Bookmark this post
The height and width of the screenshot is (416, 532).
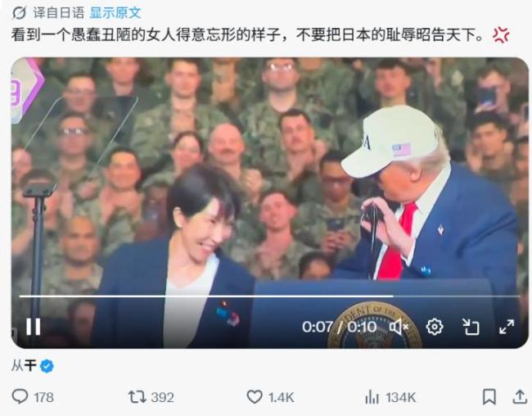pos(489,396)
